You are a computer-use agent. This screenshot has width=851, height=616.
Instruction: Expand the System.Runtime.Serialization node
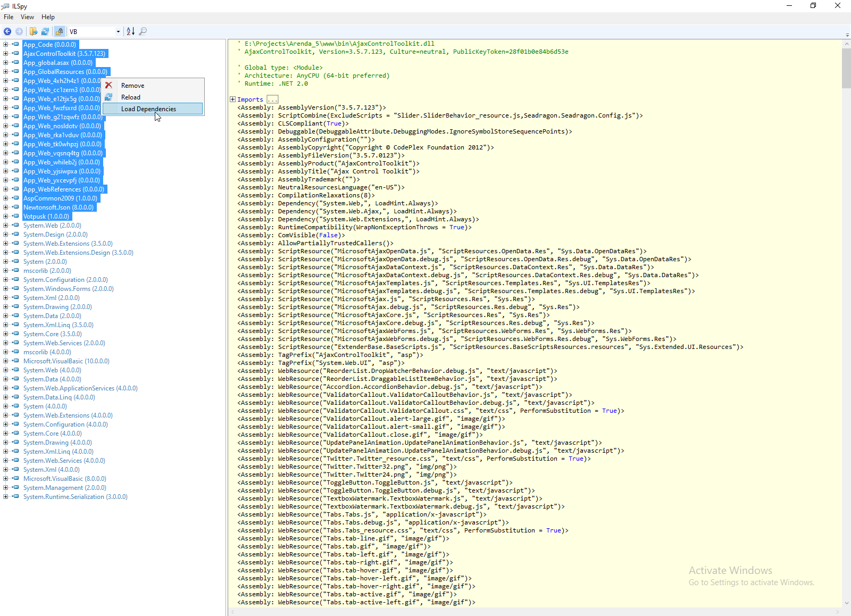tap(5, 497)
